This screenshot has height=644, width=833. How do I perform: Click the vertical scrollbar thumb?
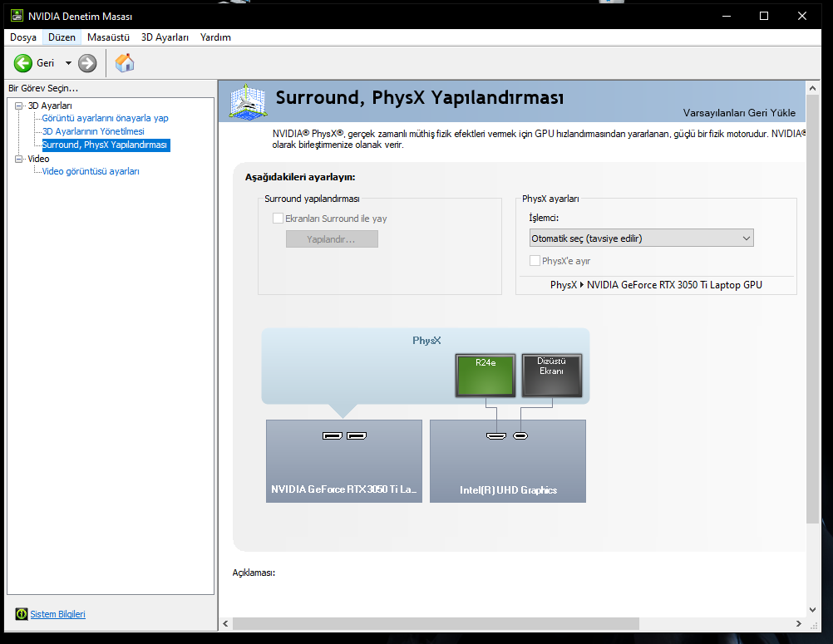click(x=812, y=309)
